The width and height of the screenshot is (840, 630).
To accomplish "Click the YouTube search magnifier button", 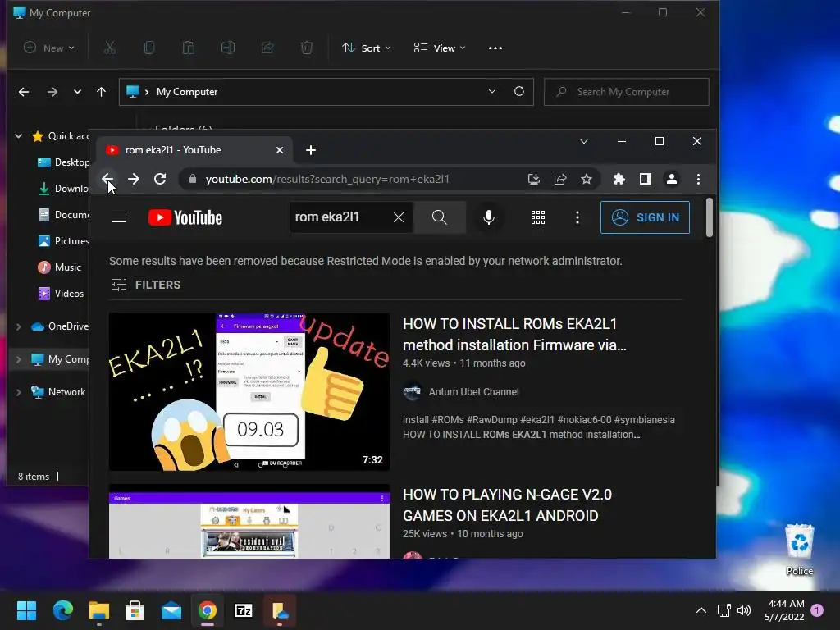I will point(440,217).
